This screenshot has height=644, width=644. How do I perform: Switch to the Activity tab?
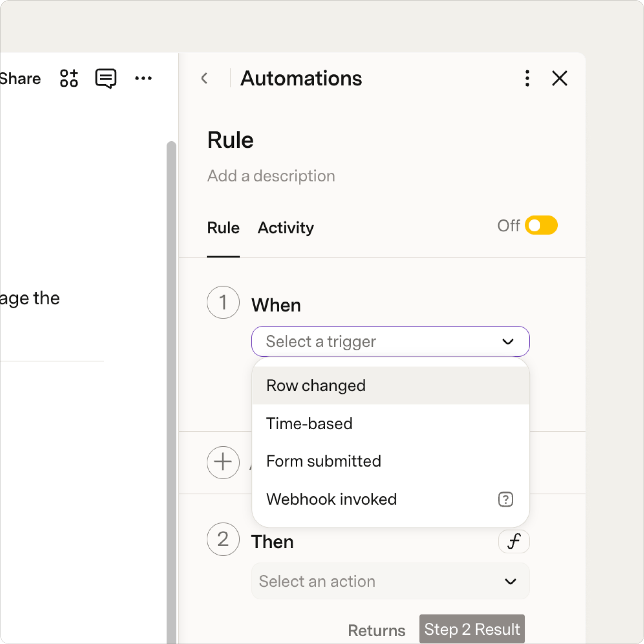(x=286, y=228)
